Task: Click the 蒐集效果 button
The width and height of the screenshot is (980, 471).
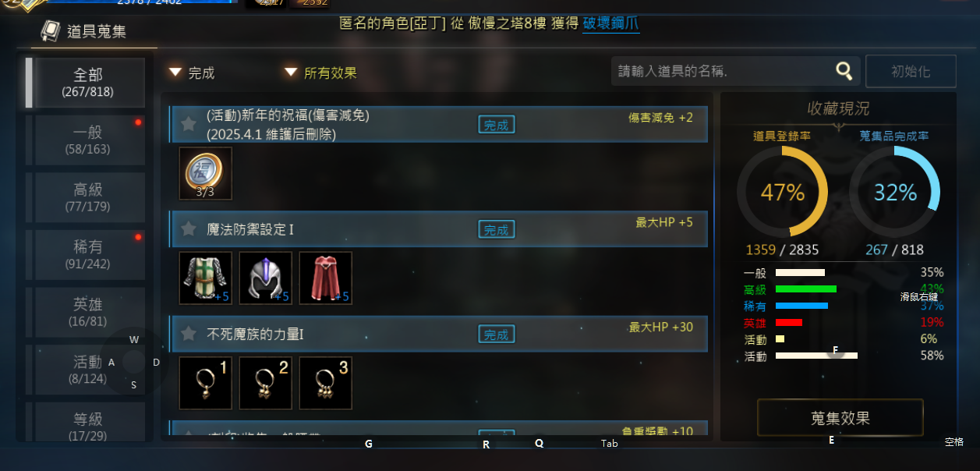Action: tap(840, 418)
